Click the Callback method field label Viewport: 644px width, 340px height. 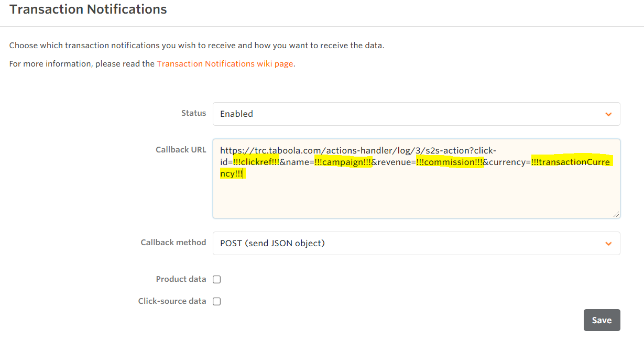coord(173,243)
